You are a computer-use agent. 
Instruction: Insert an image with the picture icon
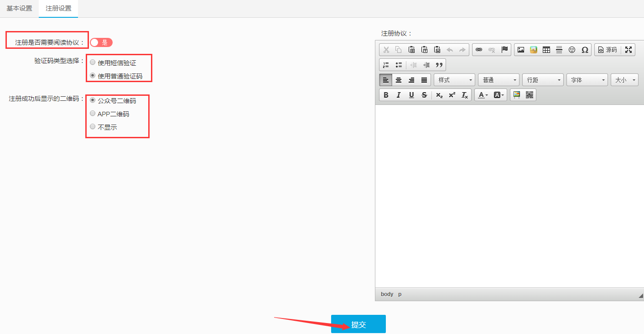pos(521,50)
